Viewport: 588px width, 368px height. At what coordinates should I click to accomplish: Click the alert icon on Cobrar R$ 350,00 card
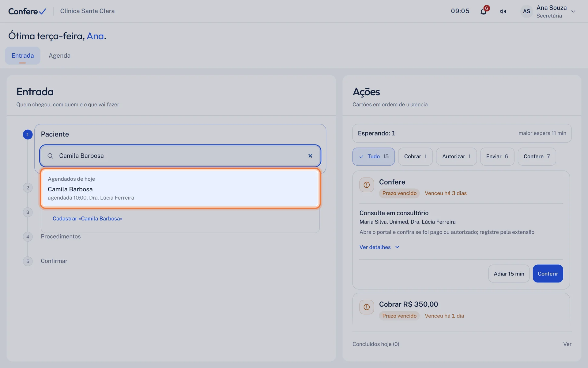[367, 307]
